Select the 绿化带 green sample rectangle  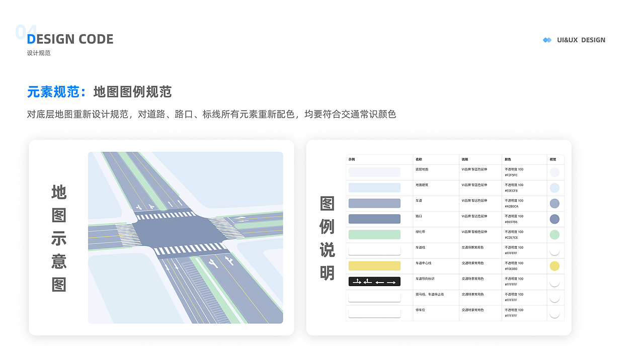pyautogui.click(x=374, y=234)
